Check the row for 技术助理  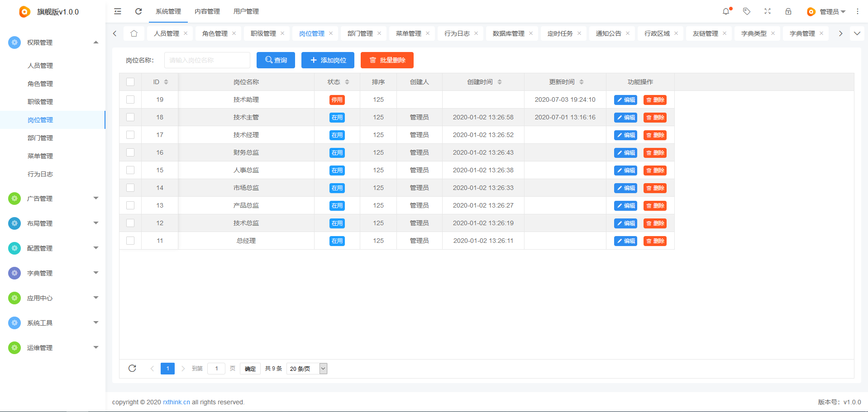pyautogui.click(x=130, y=99)
